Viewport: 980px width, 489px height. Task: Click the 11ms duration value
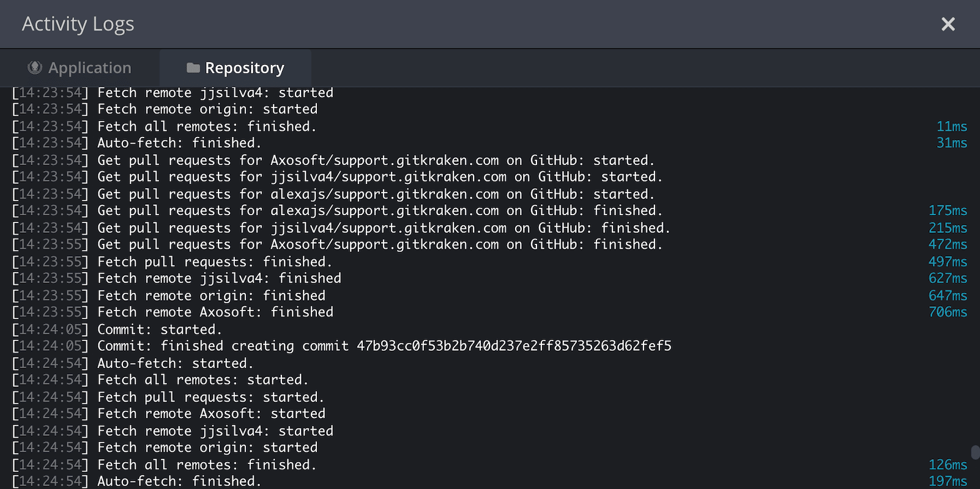952,126
